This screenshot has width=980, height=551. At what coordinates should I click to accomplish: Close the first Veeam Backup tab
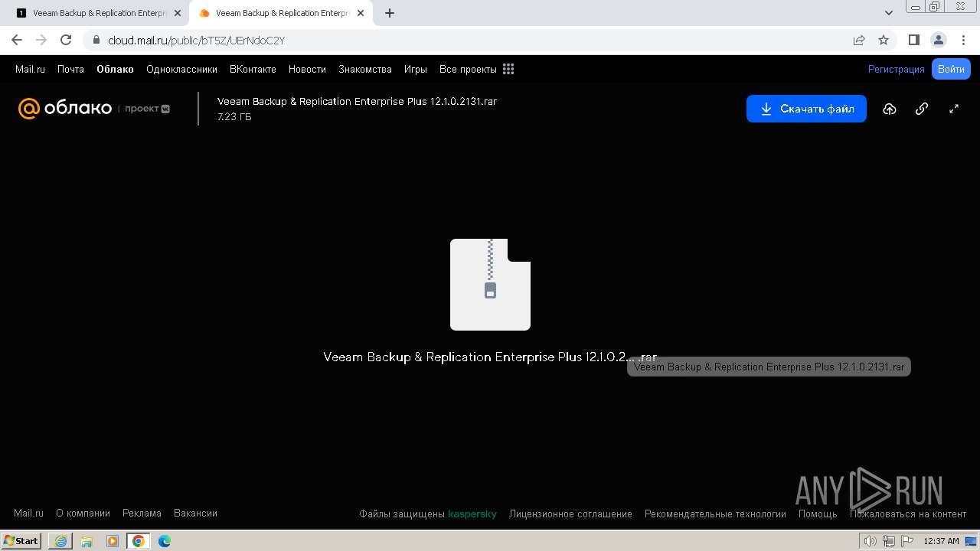point(178,13)
